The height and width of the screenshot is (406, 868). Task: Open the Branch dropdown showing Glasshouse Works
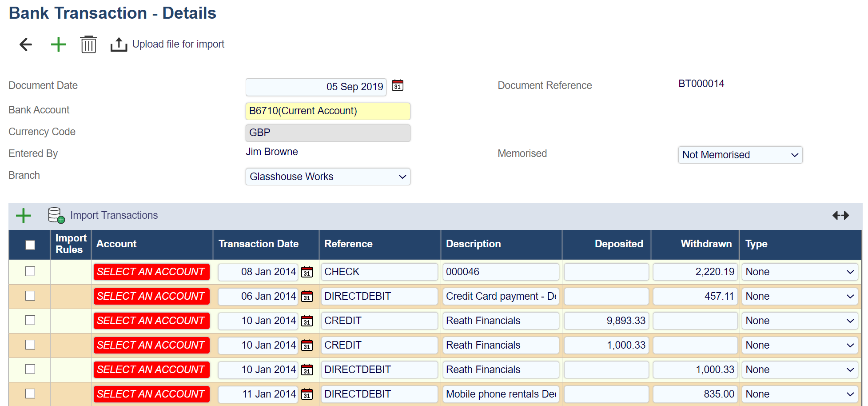(327, 177)
